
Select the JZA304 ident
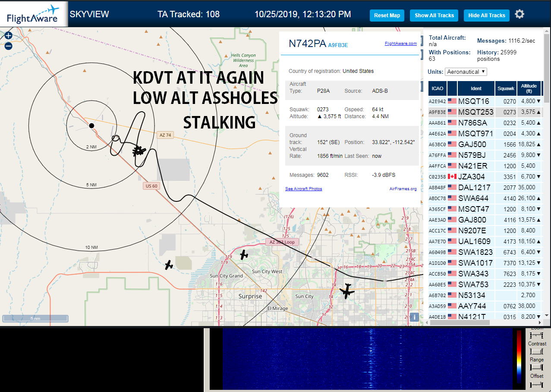pos(472,176)
